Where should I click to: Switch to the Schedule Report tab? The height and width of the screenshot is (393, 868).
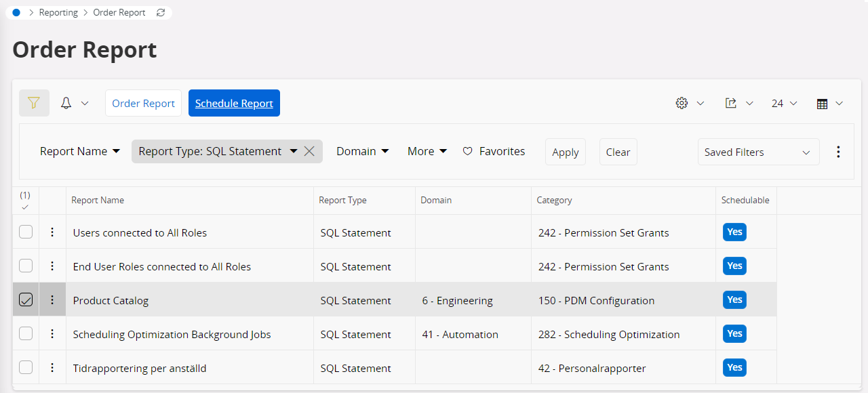point(234,103)
